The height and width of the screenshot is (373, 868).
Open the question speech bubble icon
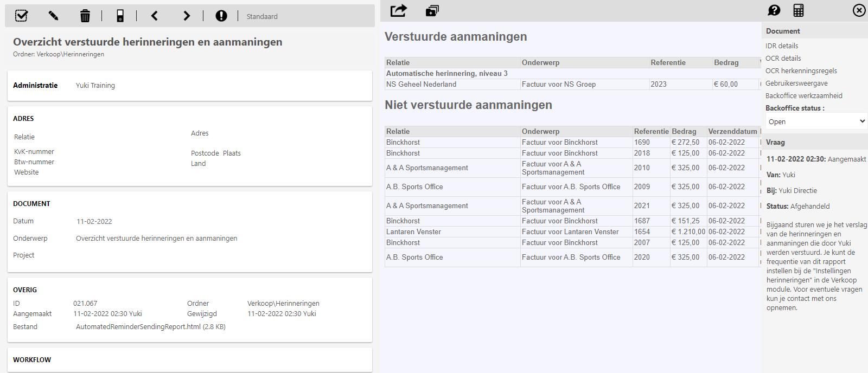774,10
